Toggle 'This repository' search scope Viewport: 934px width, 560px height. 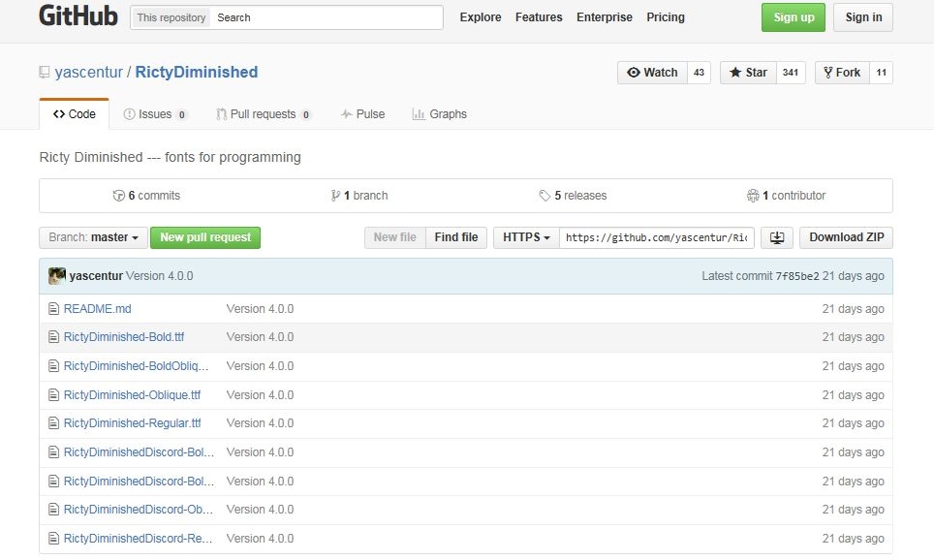coord(171,17)
